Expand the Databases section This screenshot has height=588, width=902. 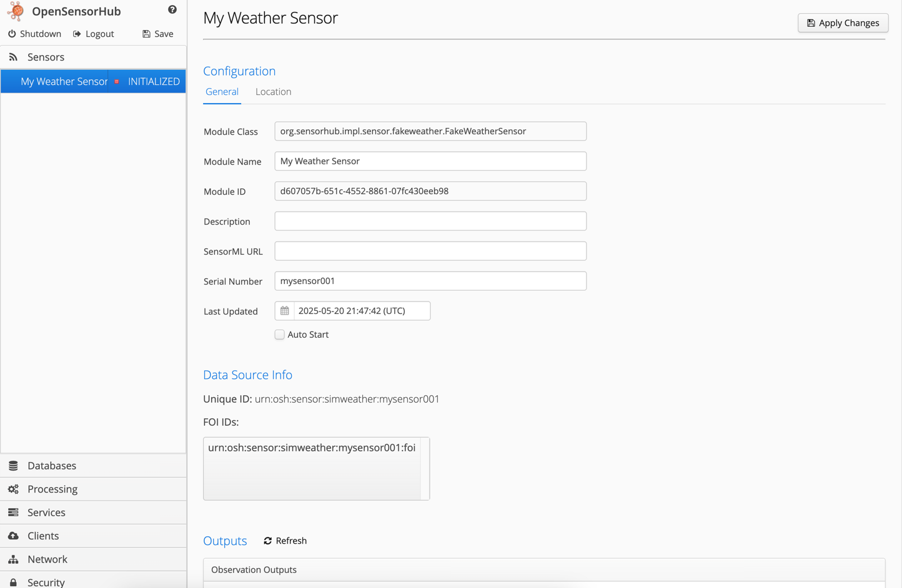pyautogui.click(x=51, y=465)
